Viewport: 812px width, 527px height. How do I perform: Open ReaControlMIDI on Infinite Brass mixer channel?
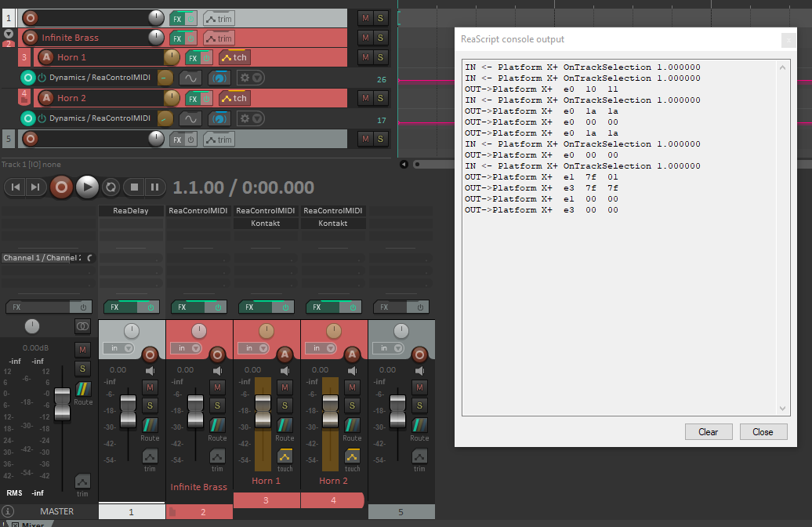tap(198, 211)
